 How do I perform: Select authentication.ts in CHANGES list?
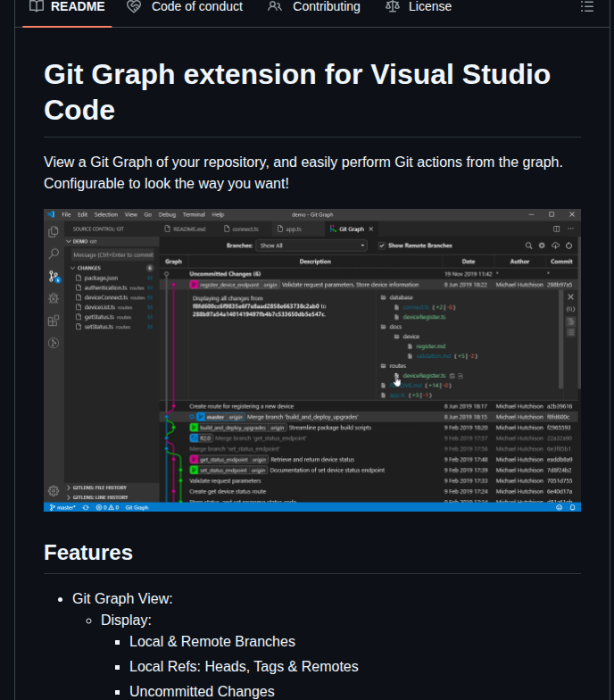pyautogui.click(x=113, y=287)
